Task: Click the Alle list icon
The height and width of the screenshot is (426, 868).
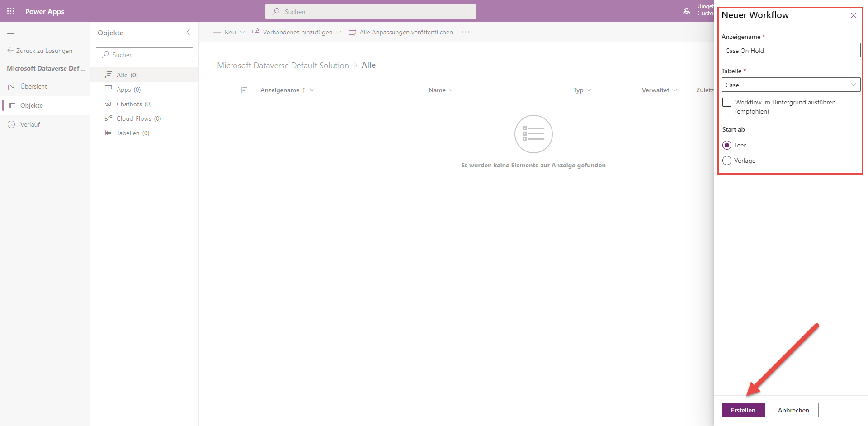Action: (108, 75)
